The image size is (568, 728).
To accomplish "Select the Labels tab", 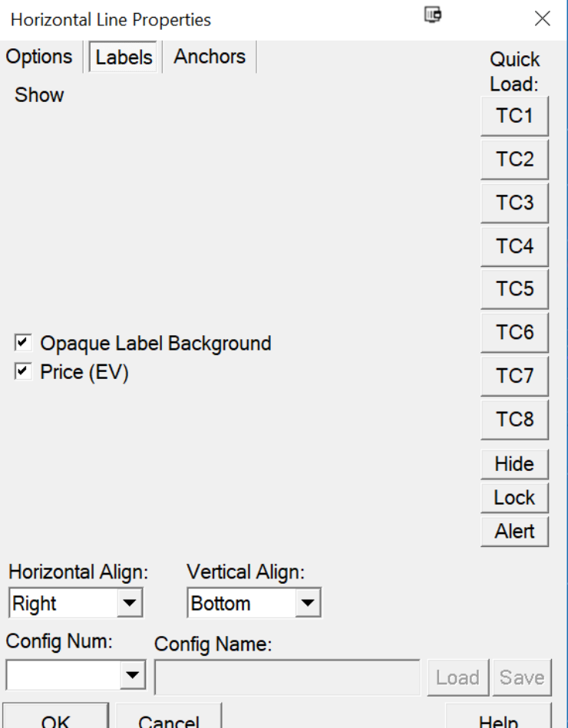I will [124, 58].
